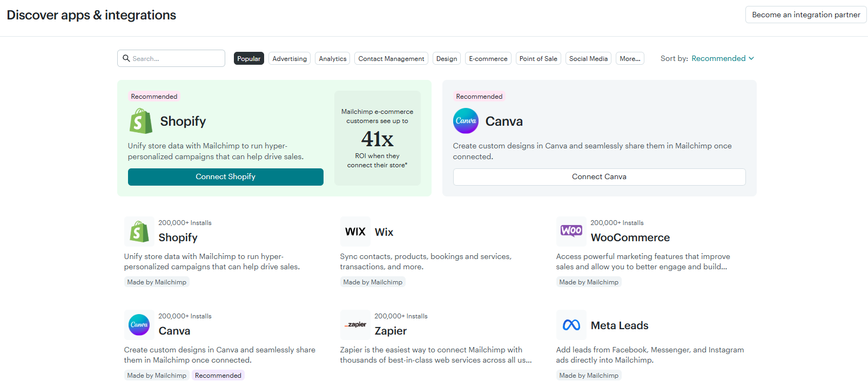
Task: Click the Canva logo in the recommended banner
Action: pos(466,121)
